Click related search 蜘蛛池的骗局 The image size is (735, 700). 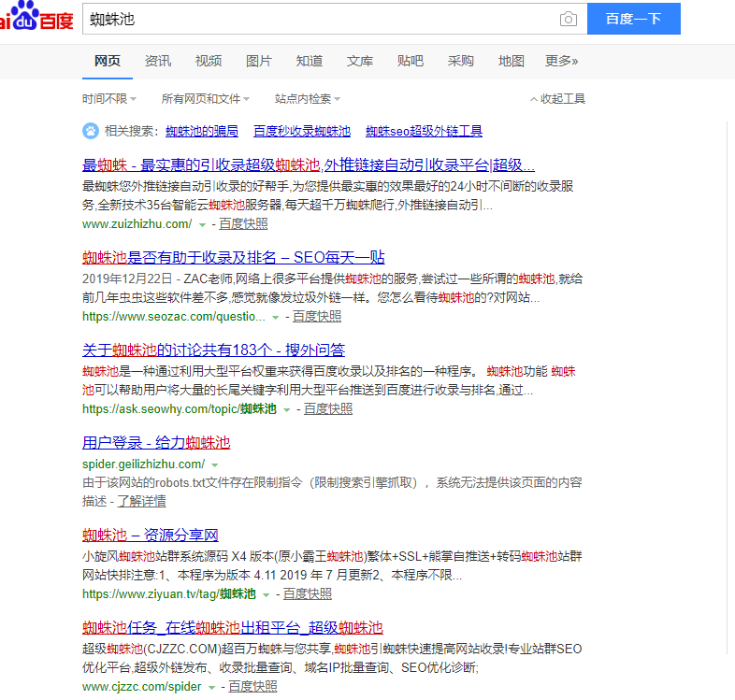point(202,131)
